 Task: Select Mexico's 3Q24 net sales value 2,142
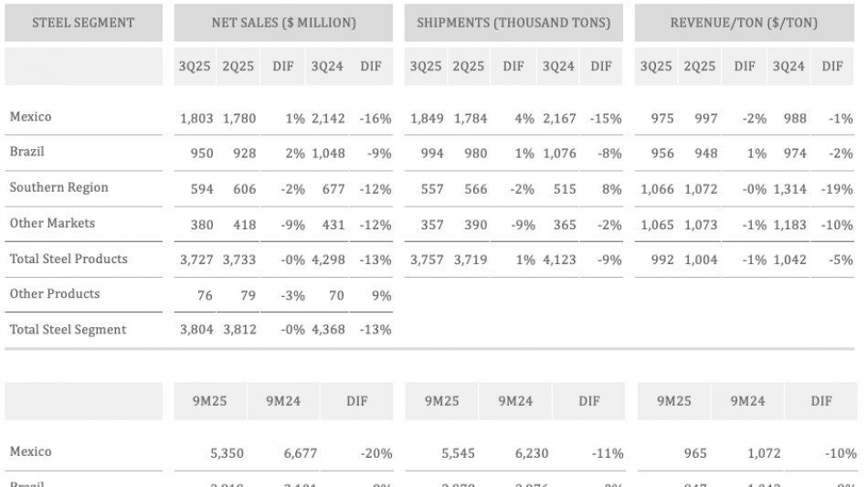click(x=328, y=117)
